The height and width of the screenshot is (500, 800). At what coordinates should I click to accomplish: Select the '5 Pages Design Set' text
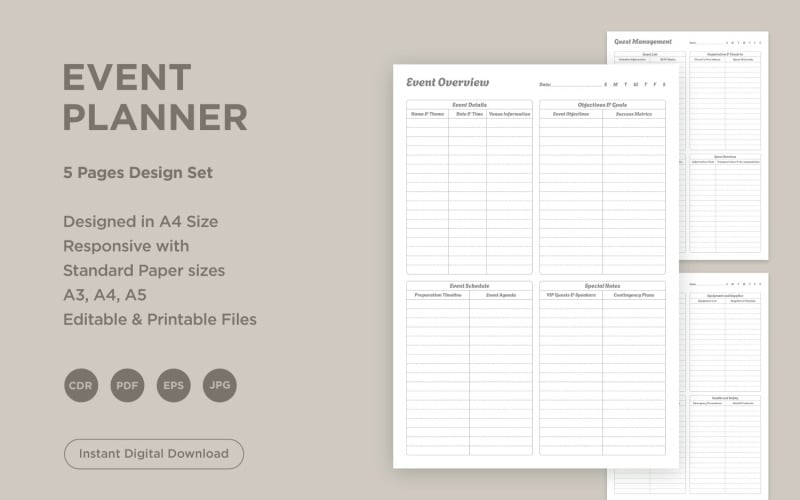(x=138, y=172)
